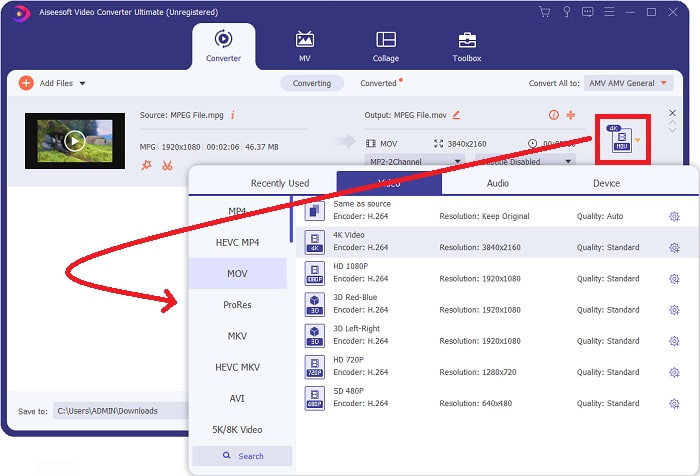The width and height of the screenshot is (700, 476).
Task: Choose the 3D Left-Right preset icon
Action: click(315, 335)
